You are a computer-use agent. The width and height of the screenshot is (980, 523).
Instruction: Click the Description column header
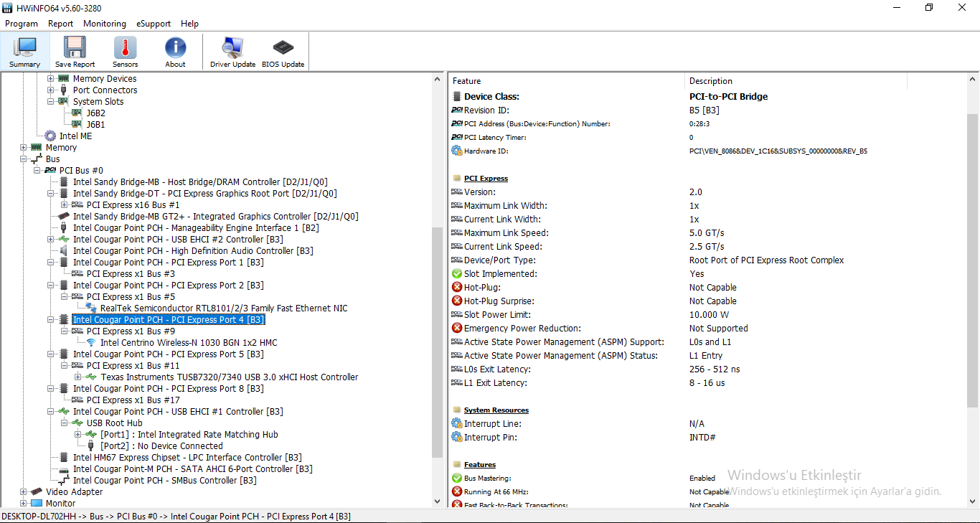tap(796, 81)
